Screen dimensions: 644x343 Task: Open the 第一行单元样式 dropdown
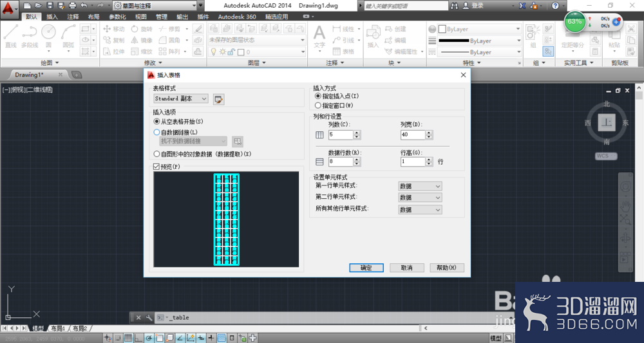point(420,186)
